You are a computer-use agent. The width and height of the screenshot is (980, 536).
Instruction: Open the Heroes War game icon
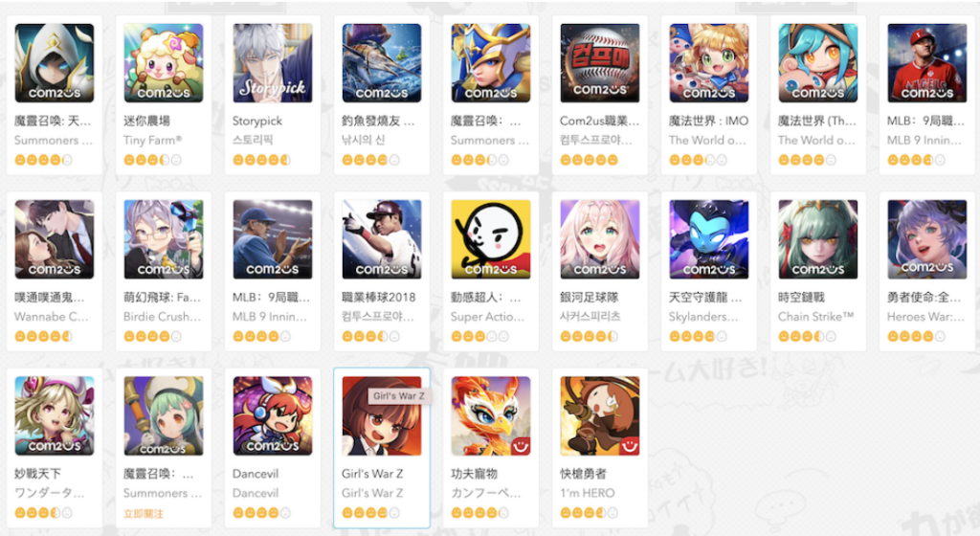coord(926,239)
